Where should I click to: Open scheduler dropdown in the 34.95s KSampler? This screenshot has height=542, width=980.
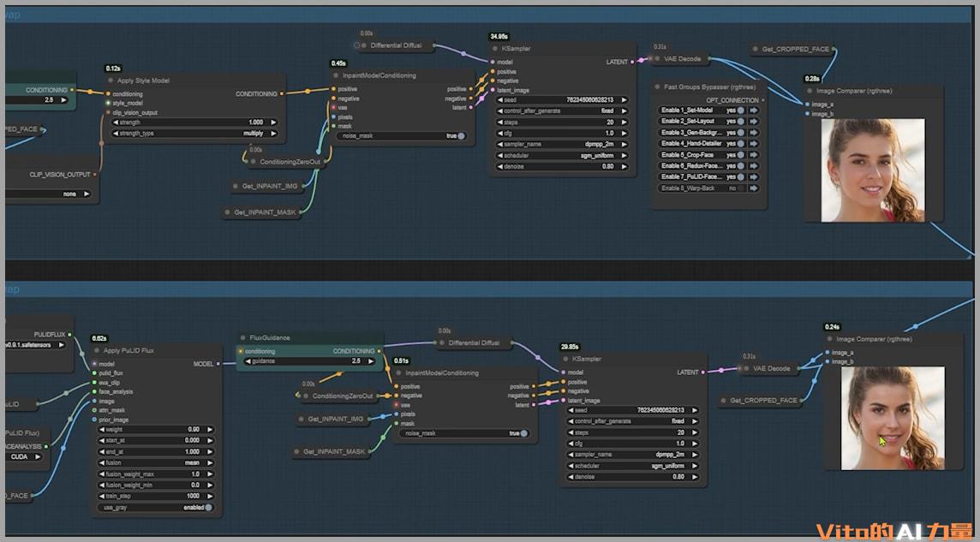(x=562, y=156)
